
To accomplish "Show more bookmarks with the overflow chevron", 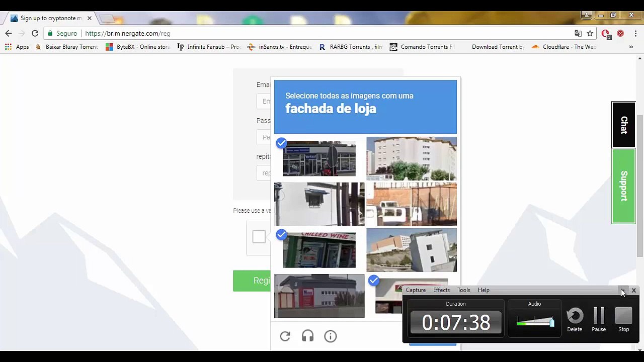I will pos(631,47).
